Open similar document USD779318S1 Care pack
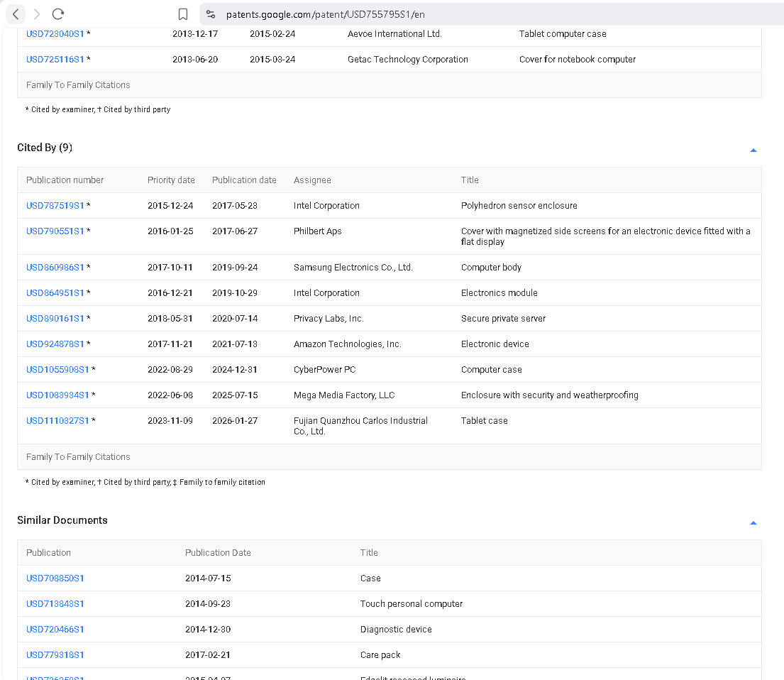 55,655
